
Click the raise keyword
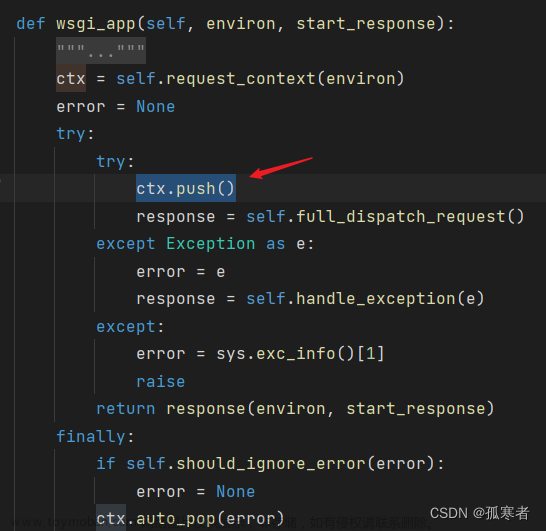161,381
